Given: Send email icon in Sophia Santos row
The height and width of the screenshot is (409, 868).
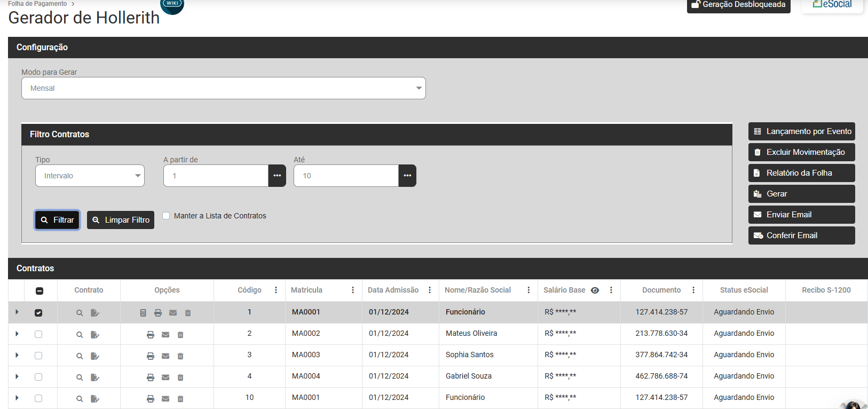Looking at the screenshot, I should point(165,356).
